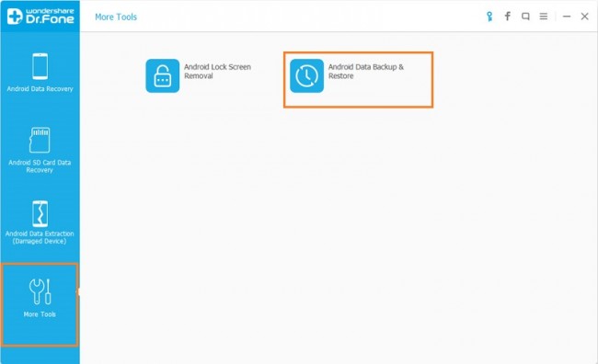Select the Android SD Card Data Recovery label

click(40, 166)
